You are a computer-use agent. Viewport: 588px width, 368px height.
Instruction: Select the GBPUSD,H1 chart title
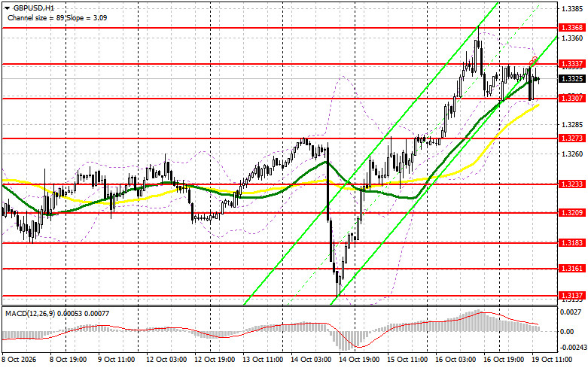(x=33, y=8)
